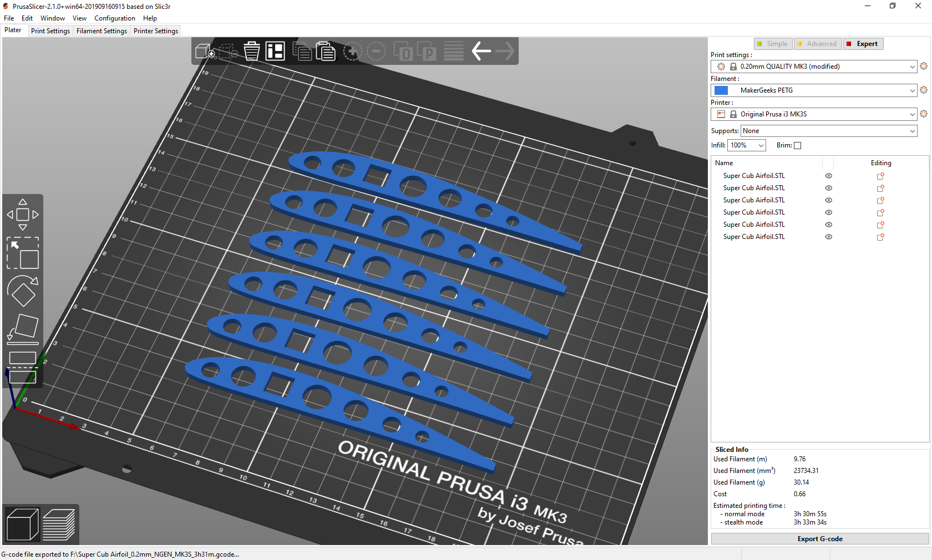The height and width of the screenshot is (560, 932).
Task: Toggle visibility eye of sixth Airfoil.STL row
Action: coord(829,237)
